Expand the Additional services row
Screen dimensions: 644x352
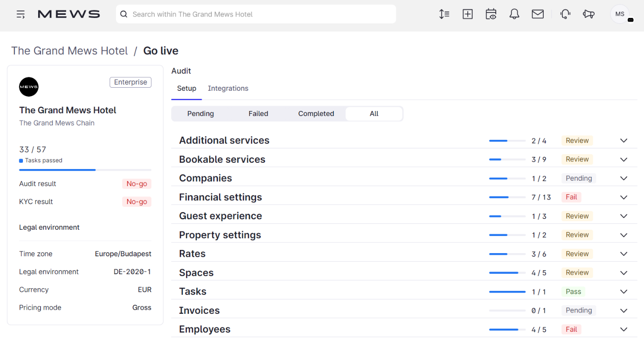coord(624,140)
